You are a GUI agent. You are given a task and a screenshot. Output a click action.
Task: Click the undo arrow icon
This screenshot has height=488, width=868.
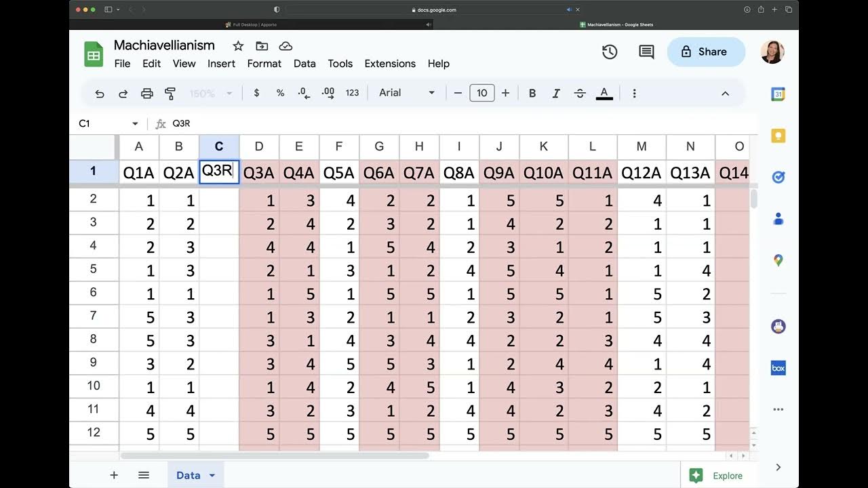(x=100, y=94)
